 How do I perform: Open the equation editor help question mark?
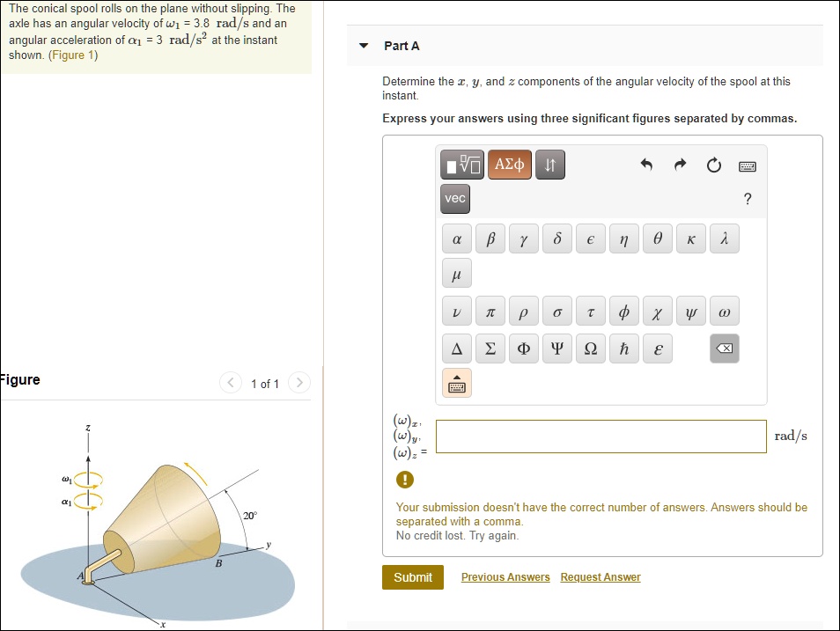pos(747,199)
